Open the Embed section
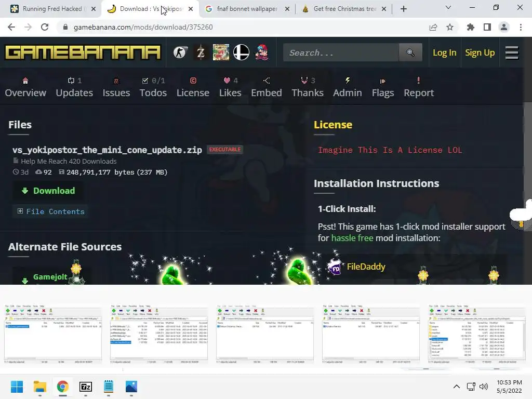 coord(267,87)
